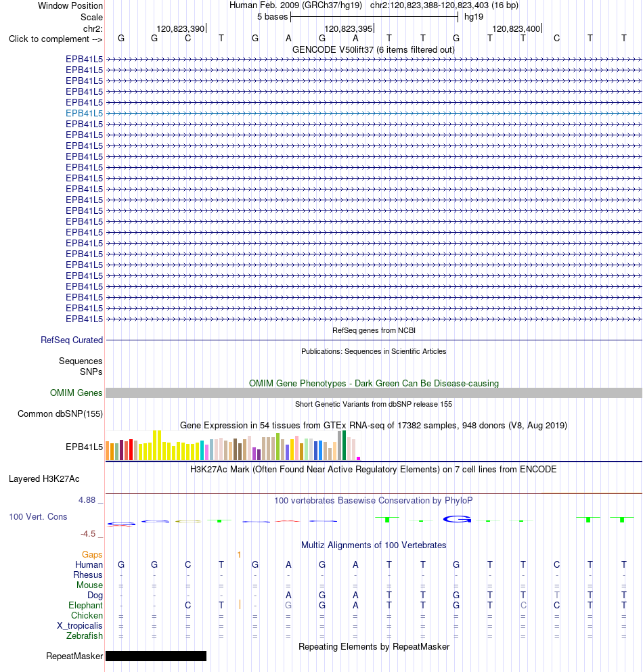This screenshot has height=672, width=643.
Task: Click the black RepeatMasker element block
Action: point(156,656)
